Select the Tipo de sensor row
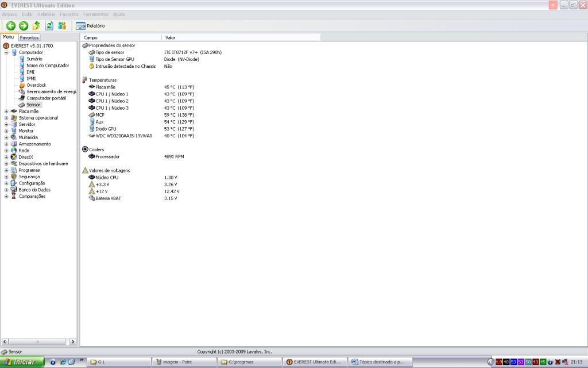588x368 pixels. click(155, 52)
